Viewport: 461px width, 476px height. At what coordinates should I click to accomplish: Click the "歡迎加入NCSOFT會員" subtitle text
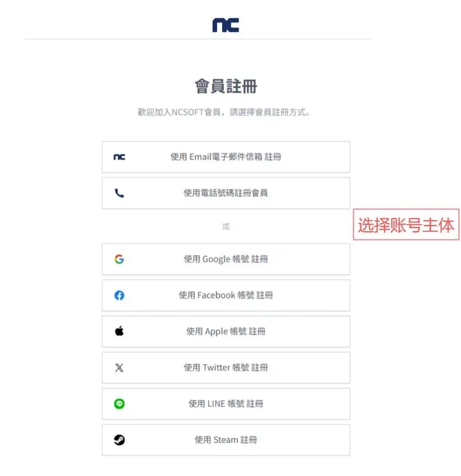pos(225,112)
